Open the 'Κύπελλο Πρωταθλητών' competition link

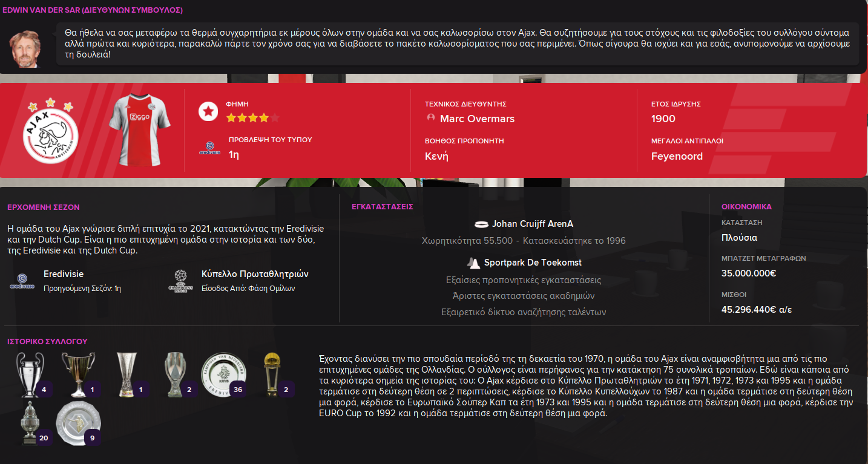click(255, 274)
